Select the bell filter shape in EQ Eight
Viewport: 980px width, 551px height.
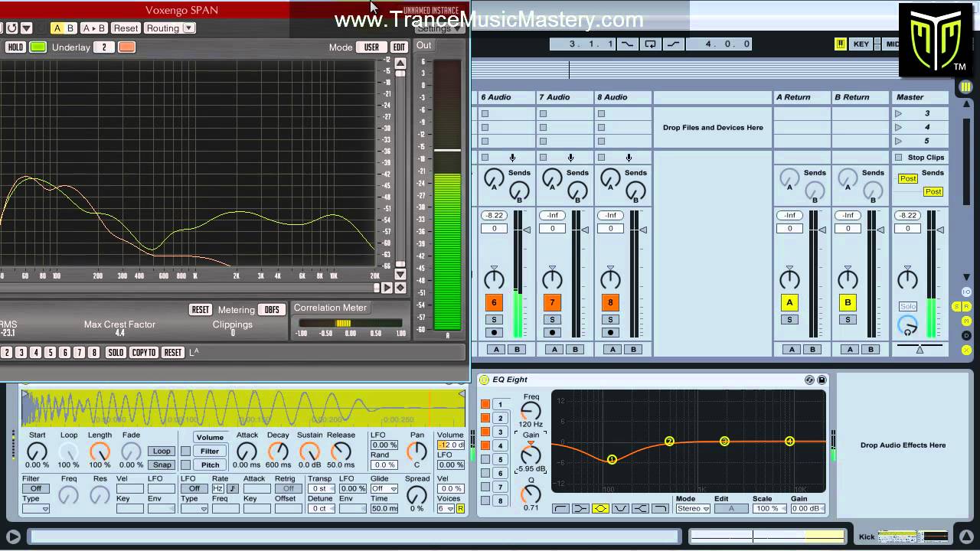600,509
